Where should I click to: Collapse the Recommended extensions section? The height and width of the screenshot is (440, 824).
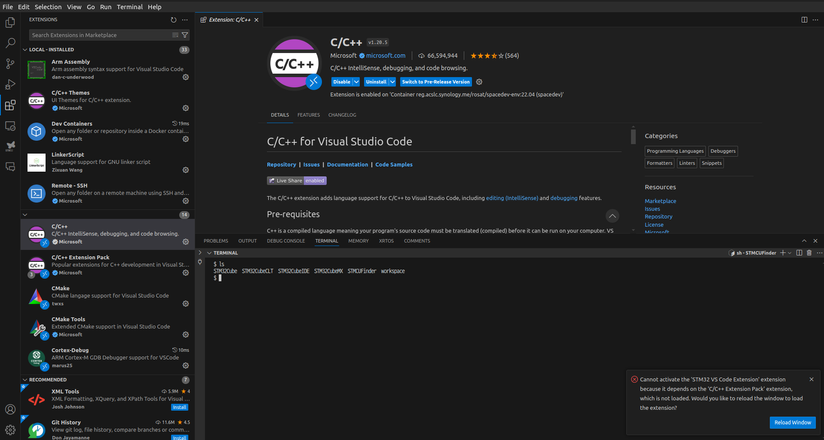pos(25,380)
